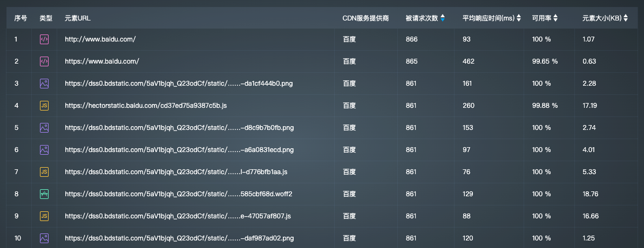The height and width of the screenshot is (248, 644).
Task: Select the element size value 4.01
Action: click(x=588, y=150)
